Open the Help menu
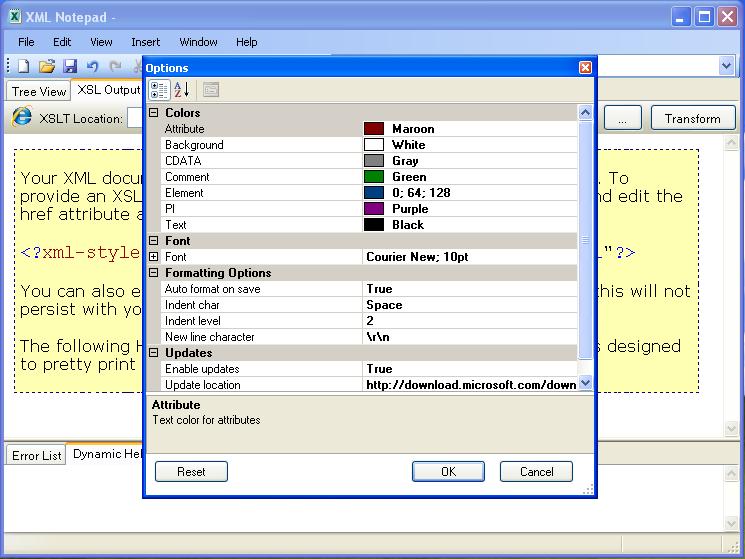Viewport: 745px width, 559px height. (247, 42)
